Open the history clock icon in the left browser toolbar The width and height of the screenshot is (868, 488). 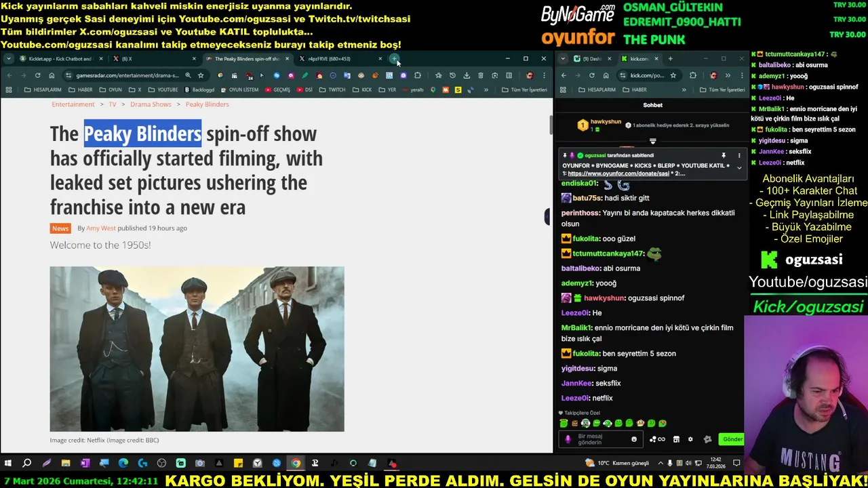click(x=452, y=75)
